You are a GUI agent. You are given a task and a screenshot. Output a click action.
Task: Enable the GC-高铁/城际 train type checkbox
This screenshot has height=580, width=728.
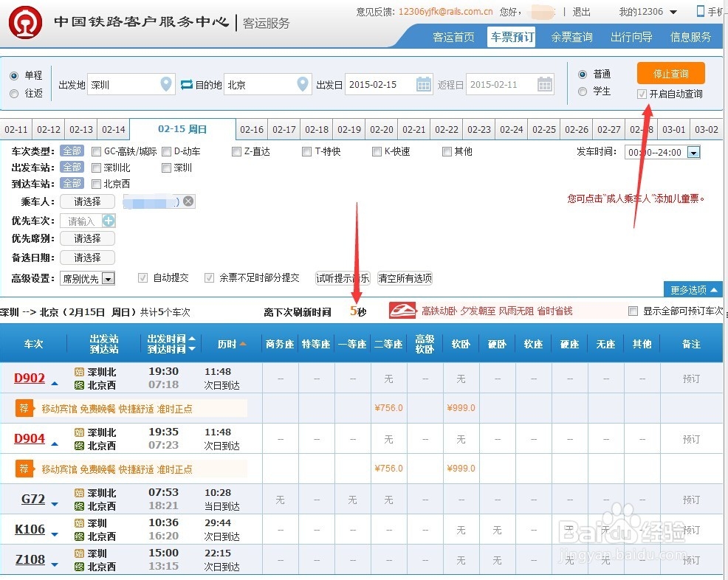click(x=96, y=151)
